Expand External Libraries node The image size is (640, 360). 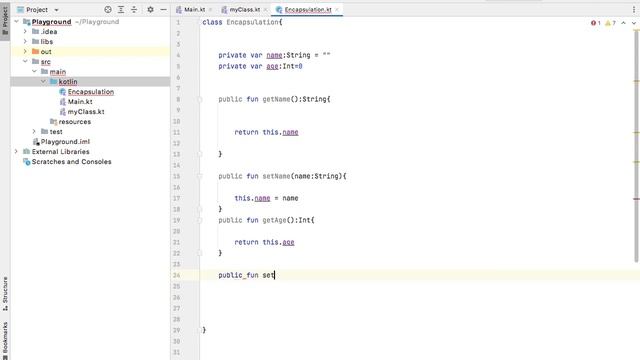point(16,151)
